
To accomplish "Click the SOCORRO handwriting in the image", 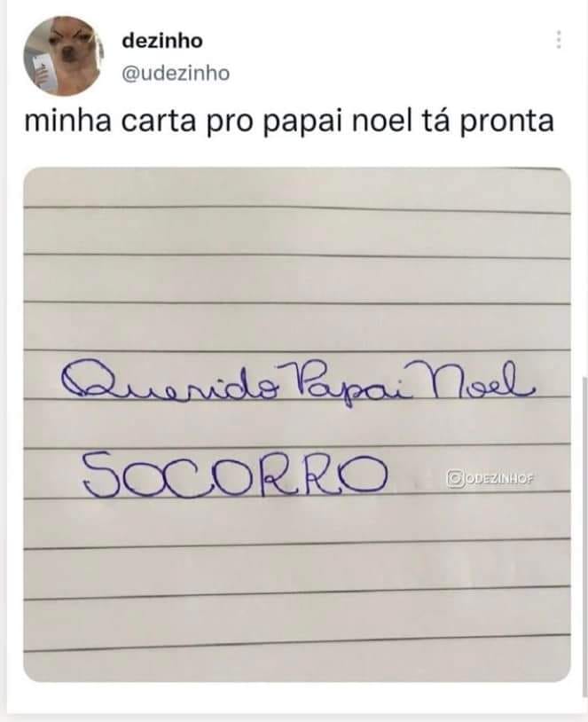I will point(234,475).
